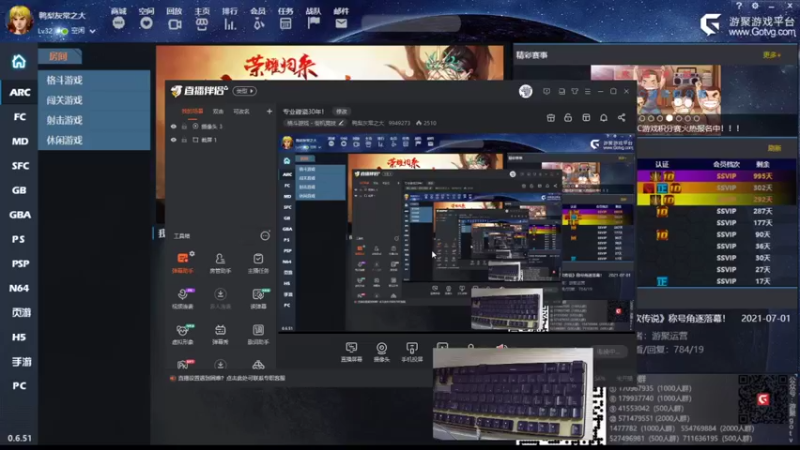Open the 邮件 mail envelope icon
The image size is (800, 450).
click(341, 23)
